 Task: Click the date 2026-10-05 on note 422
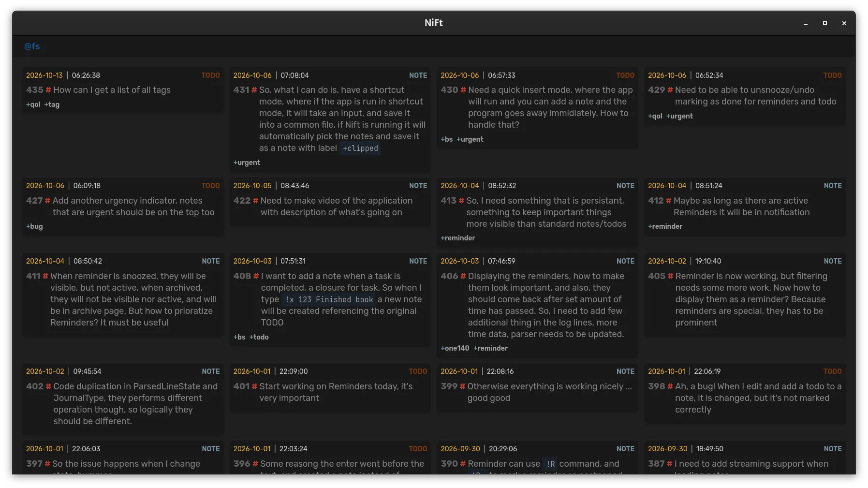tap(252, 186)
